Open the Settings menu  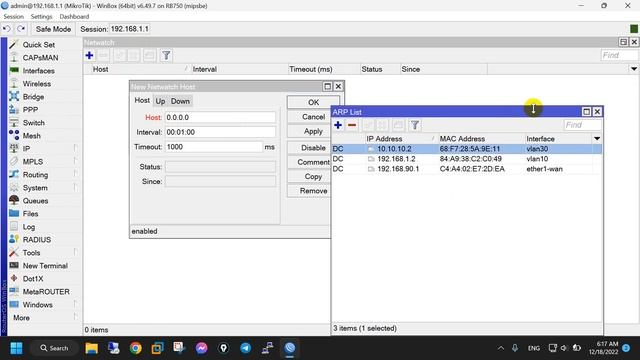pyautogui.click(x=41, y=17)
